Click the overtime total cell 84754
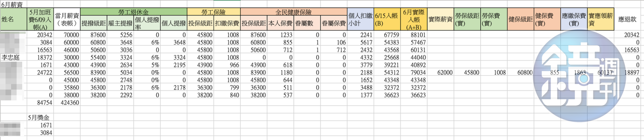Viewport: 644px width, 140px height. coord(40,103)
